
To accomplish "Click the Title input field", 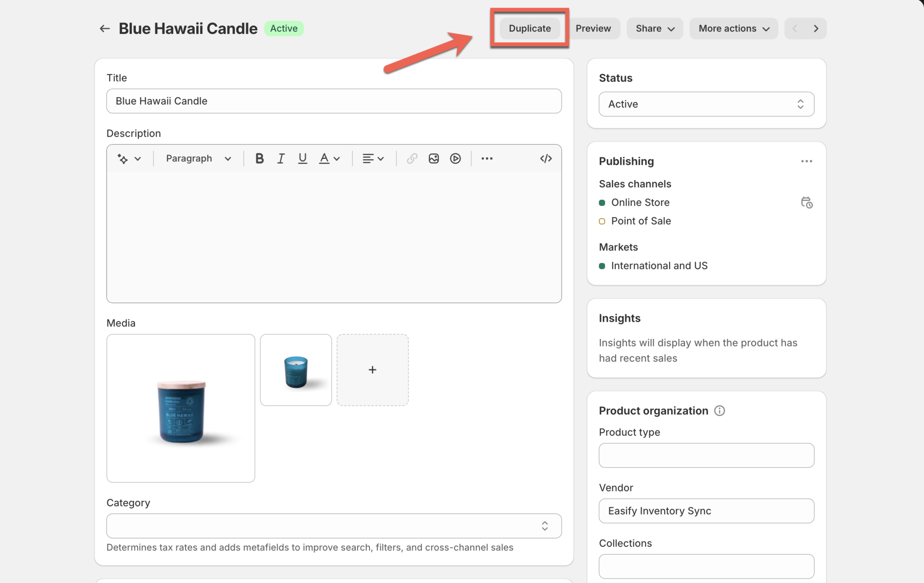I will coord(334,101).
